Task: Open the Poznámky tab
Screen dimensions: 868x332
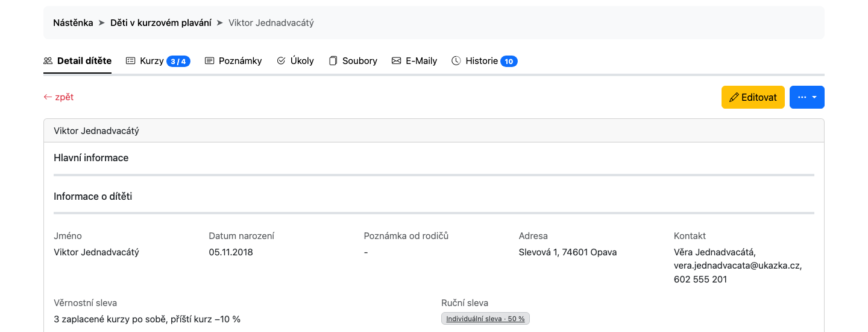Action: pos(233,61)
